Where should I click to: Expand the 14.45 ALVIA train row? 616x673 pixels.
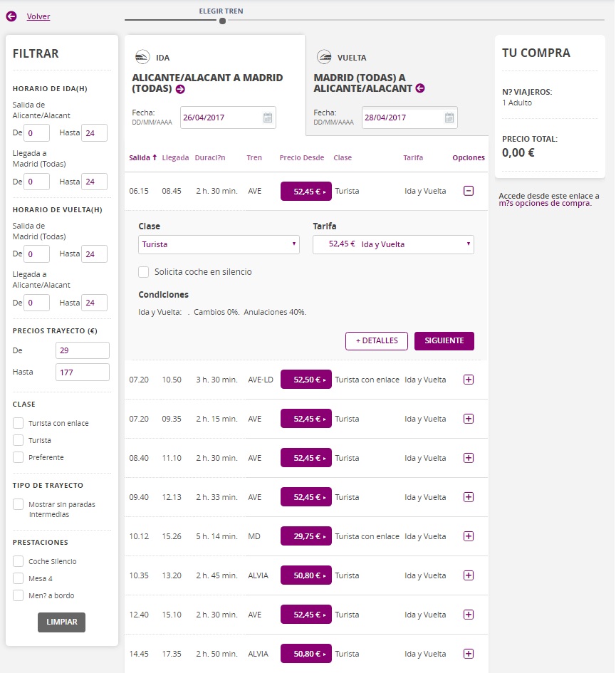click(x=468, y=654)
